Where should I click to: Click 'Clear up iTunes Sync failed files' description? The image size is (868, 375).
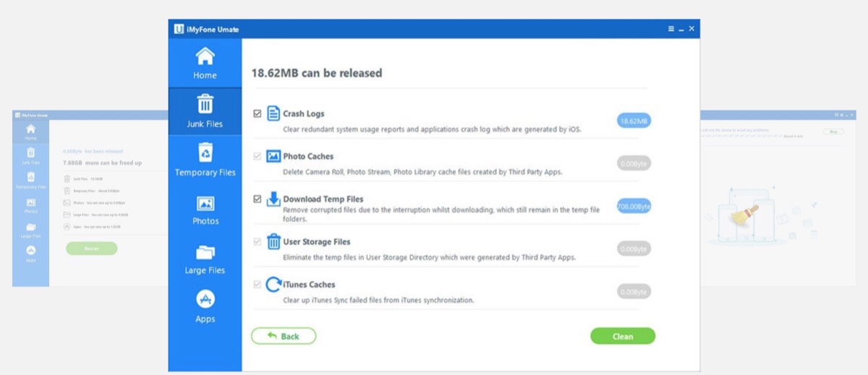tap(379, 300)
